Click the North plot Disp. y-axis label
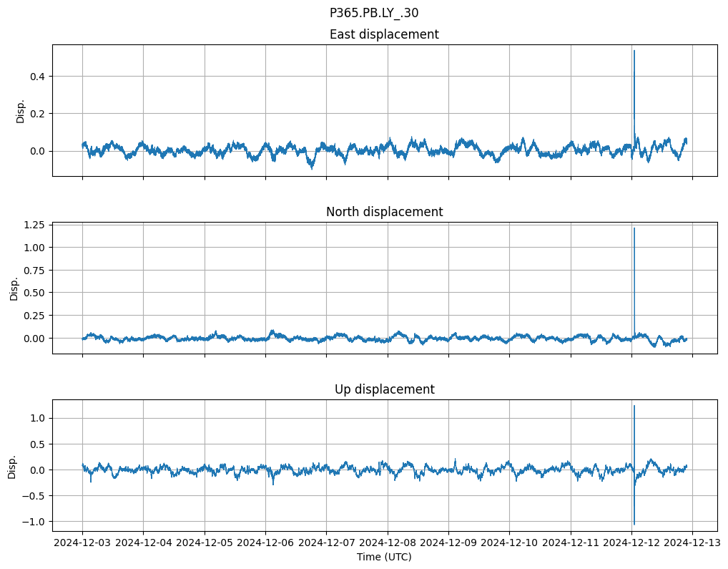The width and height of the screenshot is (728, 569). tap(14, 288)
